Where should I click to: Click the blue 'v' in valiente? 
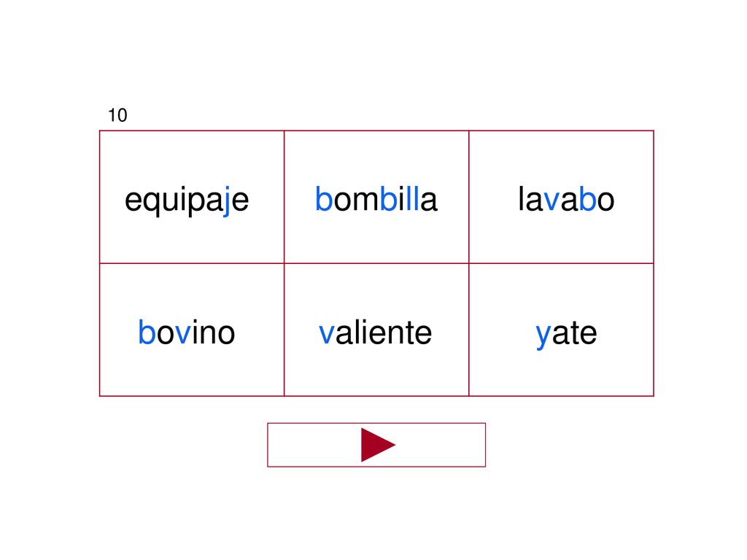click(327, 334)
